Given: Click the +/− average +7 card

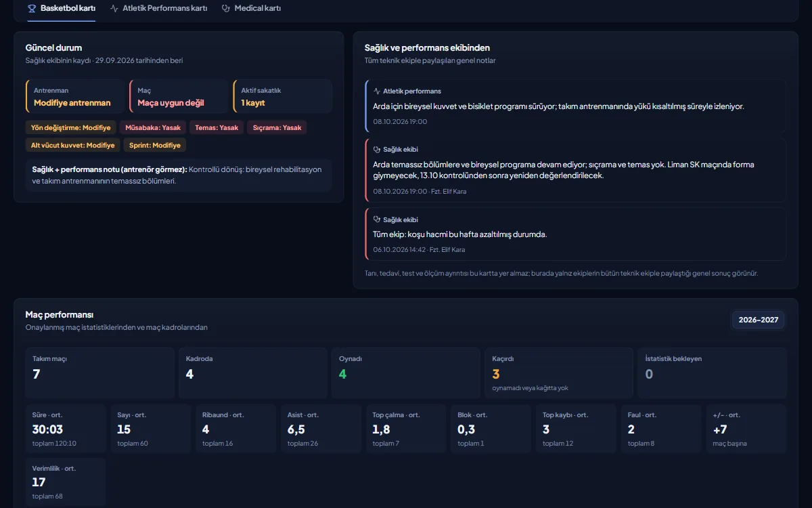Looking at the screenshot, I should click(746, 429).
